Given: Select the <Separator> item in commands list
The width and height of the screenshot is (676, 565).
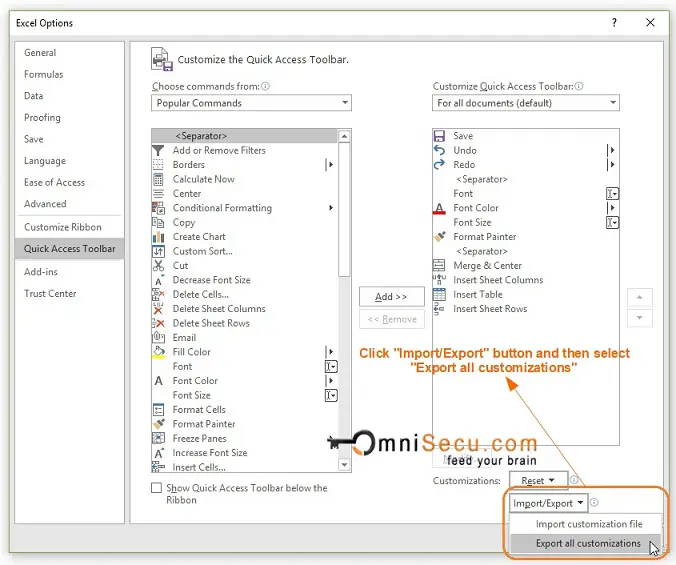Looking at the screenshot, I should click(x=245, y=136).
